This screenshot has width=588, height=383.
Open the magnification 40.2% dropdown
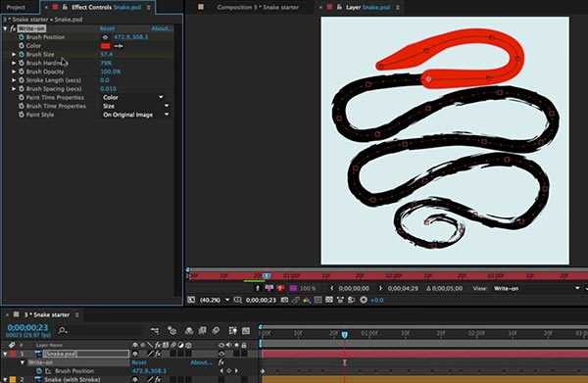pyautogui.click(x=215, y=300)
